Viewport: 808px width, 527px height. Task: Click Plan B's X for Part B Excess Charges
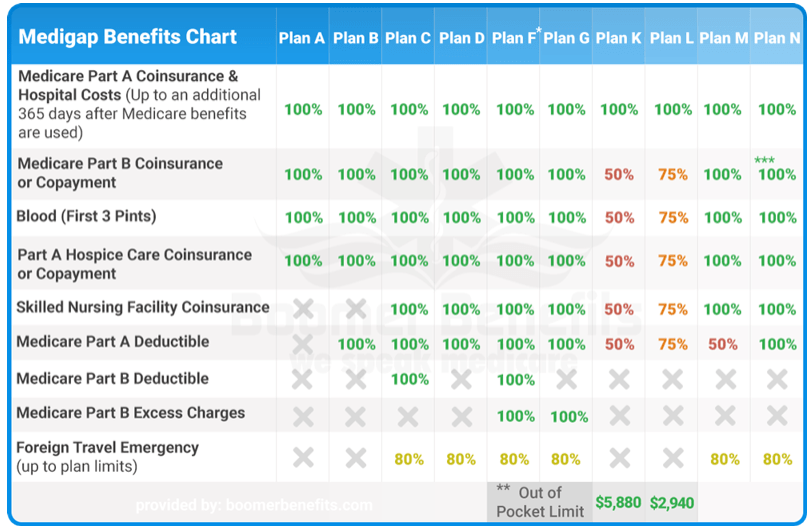coord(356,415)
